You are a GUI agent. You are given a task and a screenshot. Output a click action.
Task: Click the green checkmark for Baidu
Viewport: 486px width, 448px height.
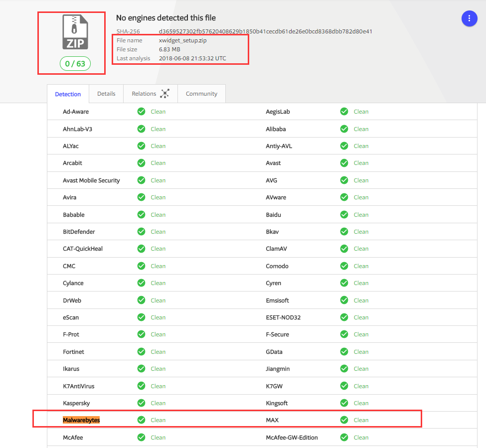click(344, 215)
